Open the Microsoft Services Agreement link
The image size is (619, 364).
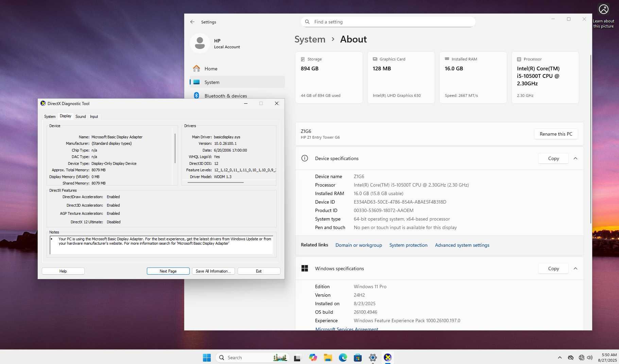click(347, 329)
